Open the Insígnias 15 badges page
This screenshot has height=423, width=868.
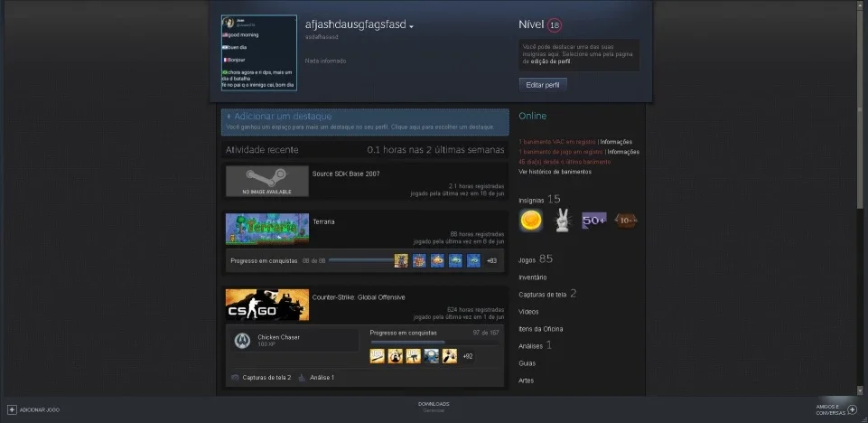(x=540, y=200)
